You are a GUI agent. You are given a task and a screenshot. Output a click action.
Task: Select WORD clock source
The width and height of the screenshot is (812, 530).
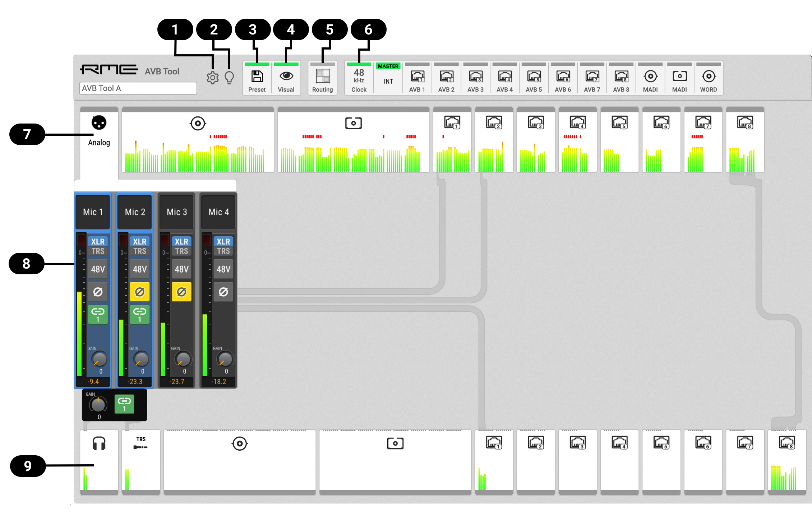click(x=709, y=78)
